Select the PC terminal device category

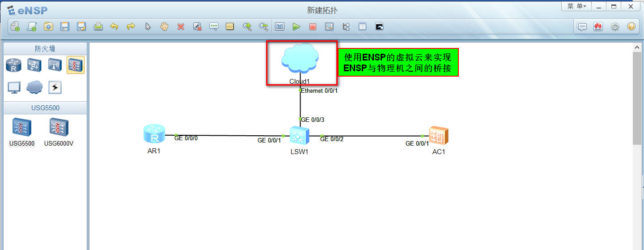(13, 87)
